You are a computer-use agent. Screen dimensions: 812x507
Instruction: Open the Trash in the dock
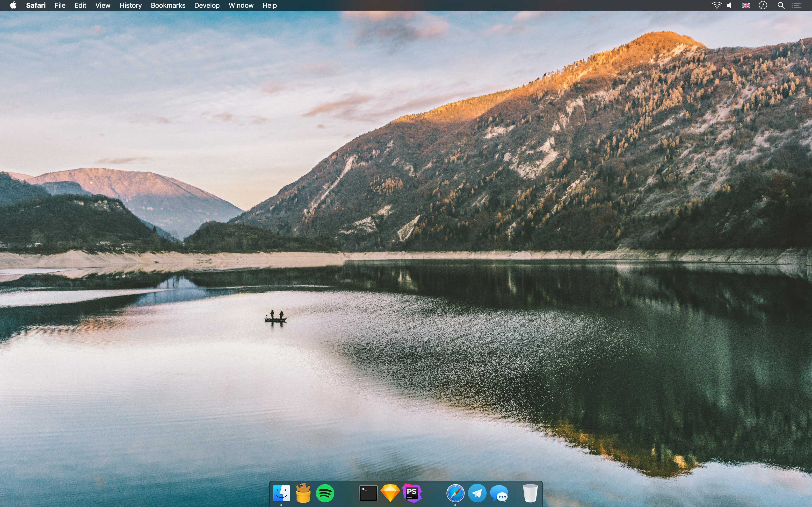point(530,493)
